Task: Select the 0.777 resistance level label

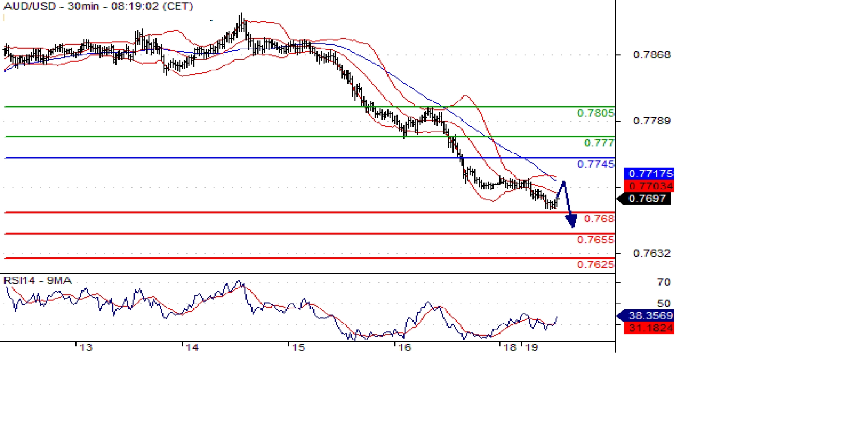Action: tap(599, 143)
